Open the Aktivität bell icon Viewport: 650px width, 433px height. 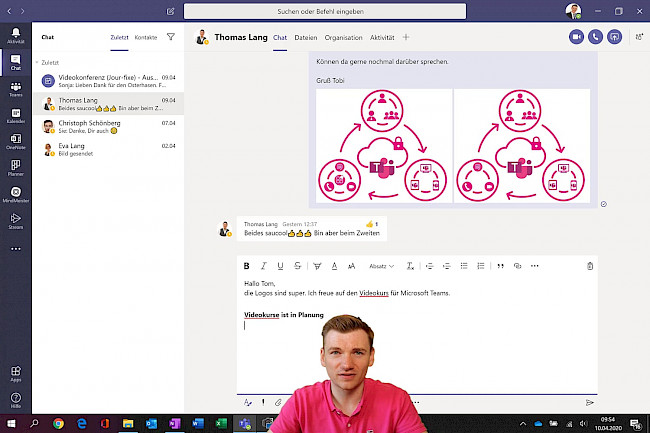[15, 36]
